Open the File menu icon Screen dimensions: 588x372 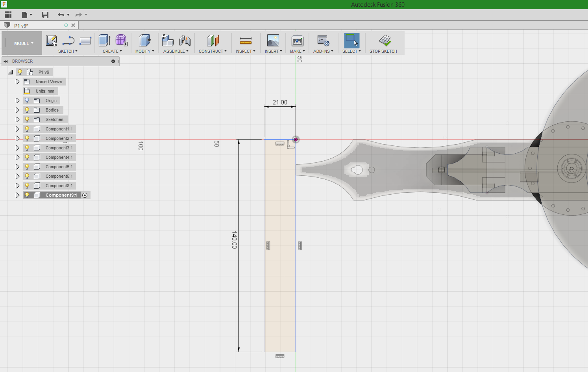click(27, 15)
